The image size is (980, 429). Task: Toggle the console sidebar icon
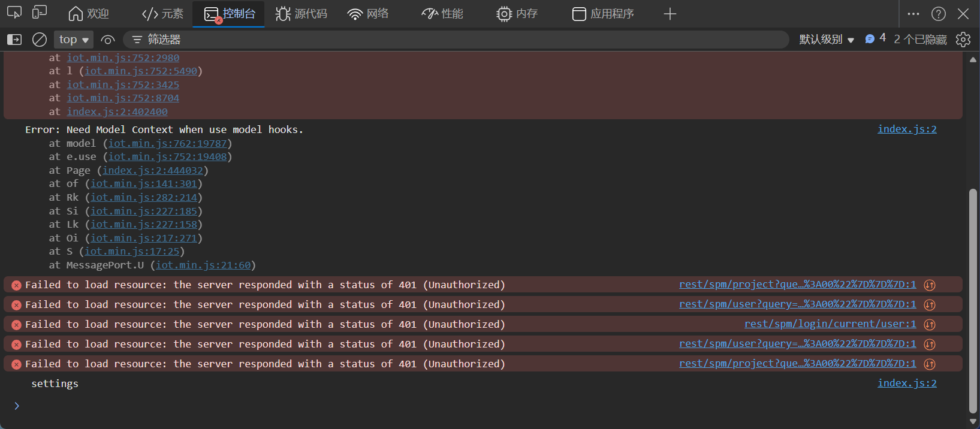click(x=14, y=40)
